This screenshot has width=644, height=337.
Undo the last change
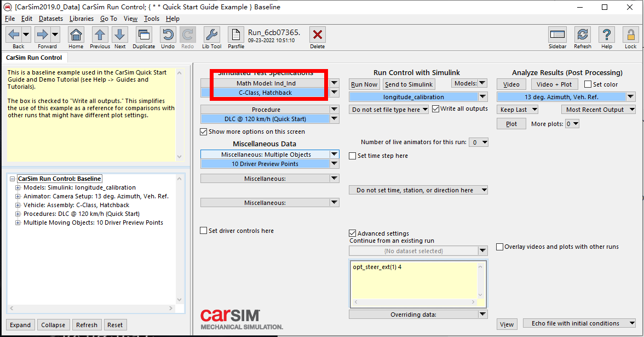(168, 35)
